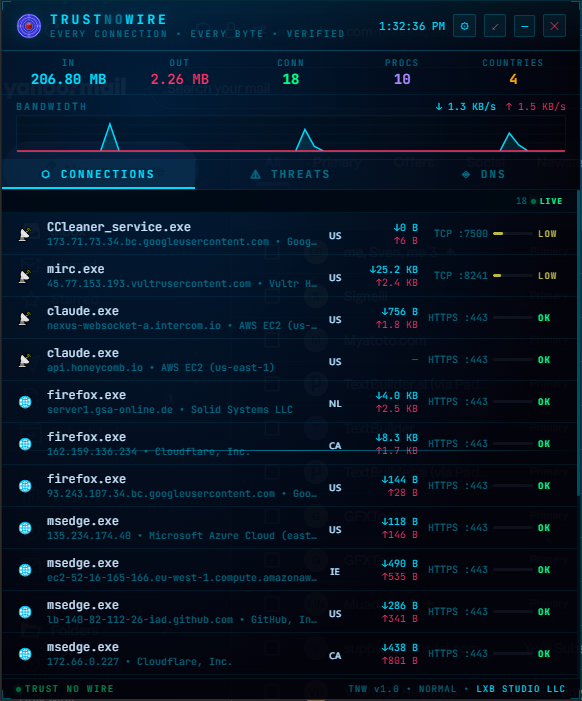Image resolution: width=582 pixels, height=701 pixels.
Task: Open the Threats tab
Action: pos(291,174)
